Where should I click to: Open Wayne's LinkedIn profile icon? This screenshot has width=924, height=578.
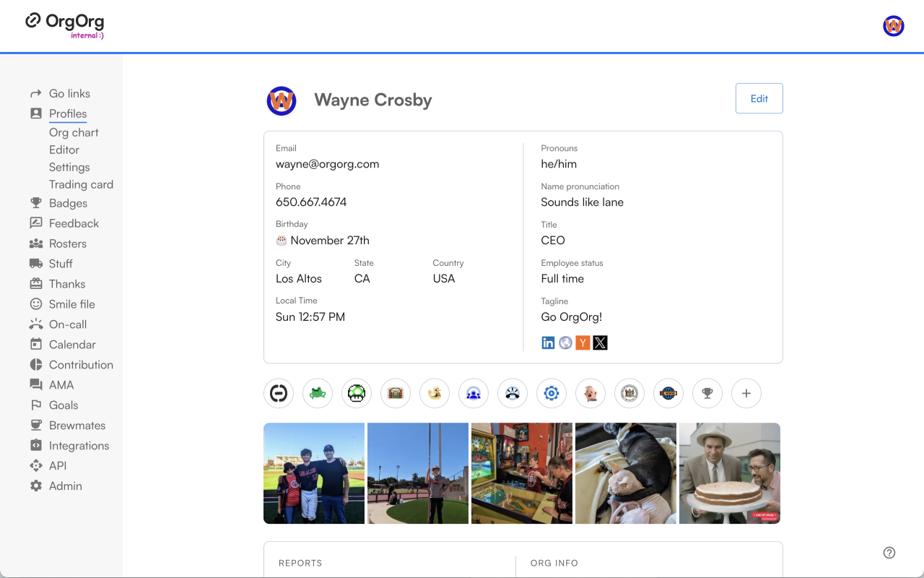tap(548, 342)
